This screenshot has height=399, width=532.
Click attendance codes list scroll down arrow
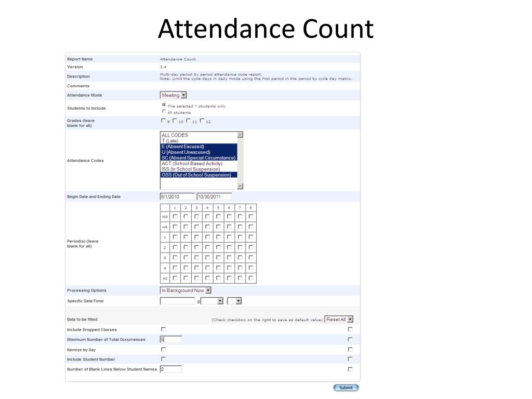point(240,187)
